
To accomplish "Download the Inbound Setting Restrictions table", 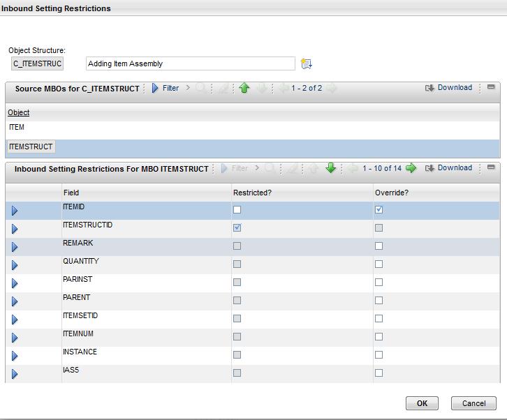I will coord(448,167).
